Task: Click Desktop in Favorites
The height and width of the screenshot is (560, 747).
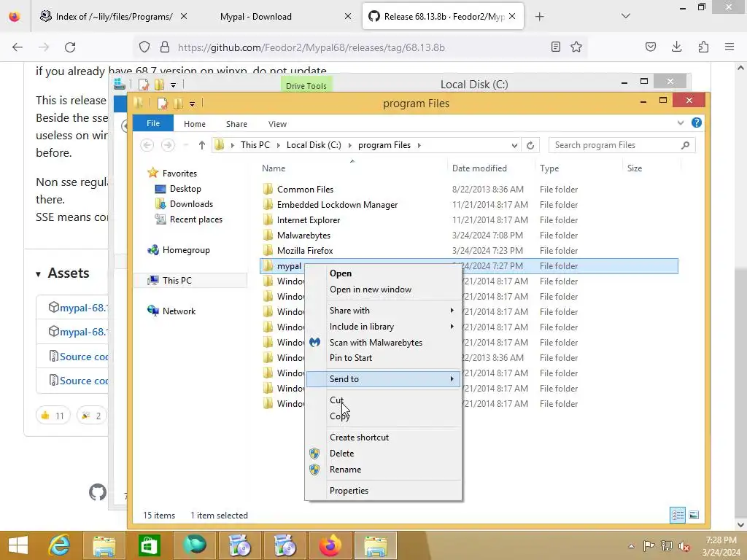Action: (x=185, y=189)
